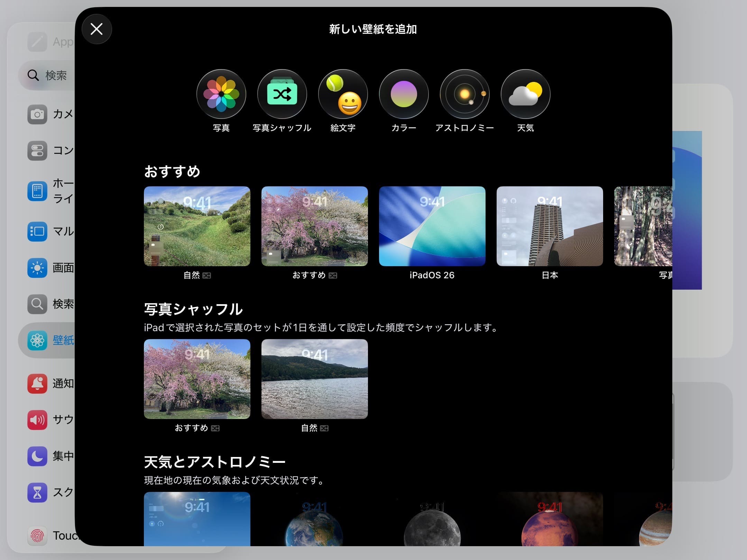The image size is (747, 560).
Task: サイドバーの通知 icon を選択
Action: pos(37,384)
